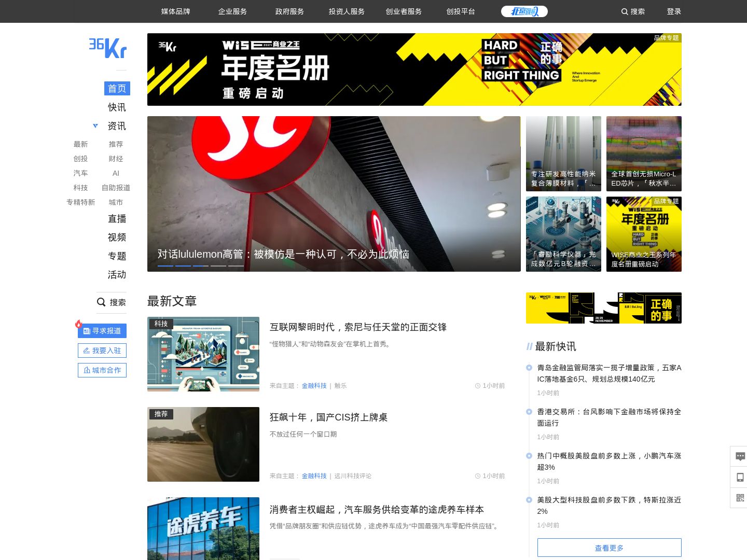Viewport: 747px width, 560px height.
Task: Open lululemon carousel headline
Action: coord(283,254)
